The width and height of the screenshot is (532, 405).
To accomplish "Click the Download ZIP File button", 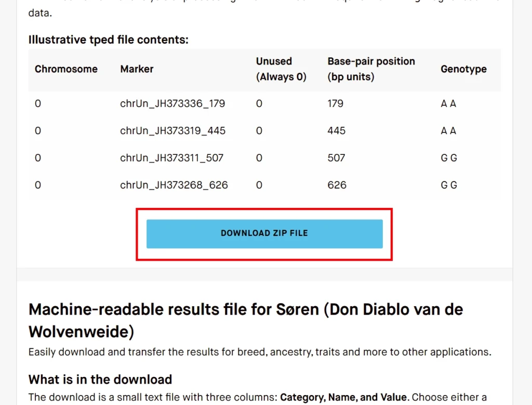I will [x=264, y=233].
